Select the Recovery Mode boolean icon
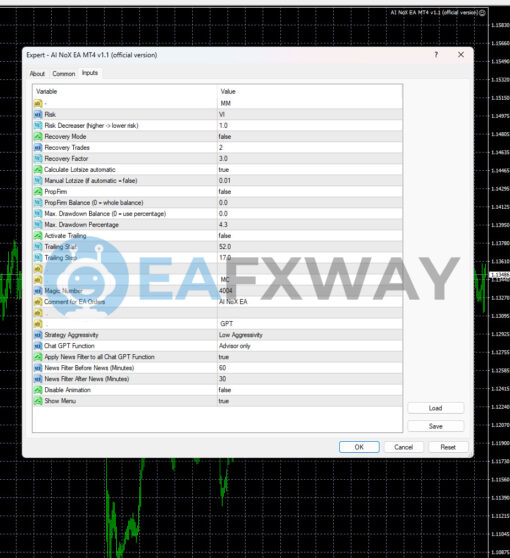Screen dimensions: 510x558 38,136
